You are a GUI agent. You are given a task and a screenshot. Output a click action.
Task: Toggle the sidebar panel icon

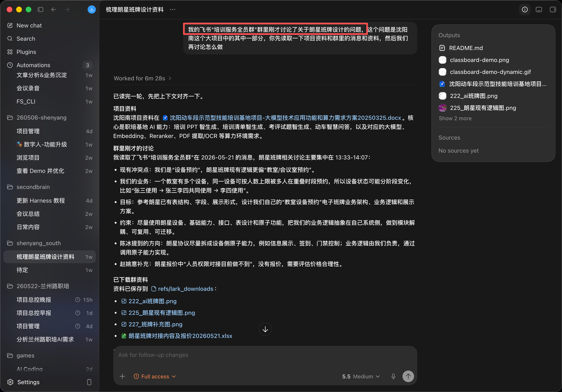pos(41,10)
